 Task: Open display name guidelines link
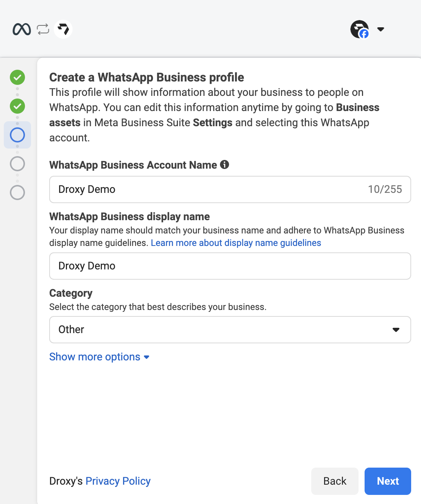click(x=235, y=243)
